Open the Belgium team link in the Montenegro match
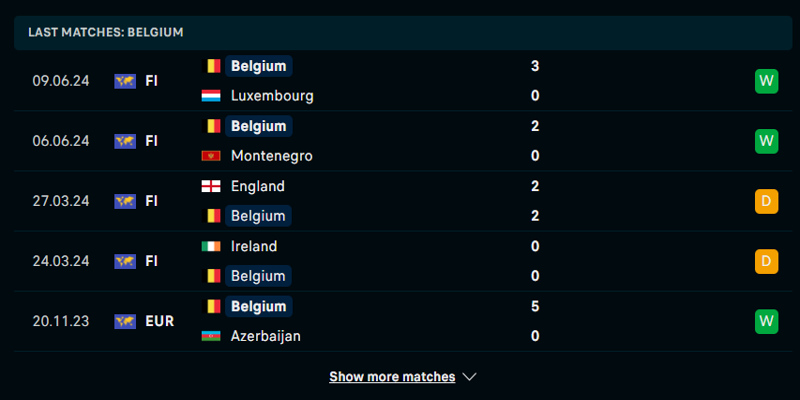 [259, 126]
